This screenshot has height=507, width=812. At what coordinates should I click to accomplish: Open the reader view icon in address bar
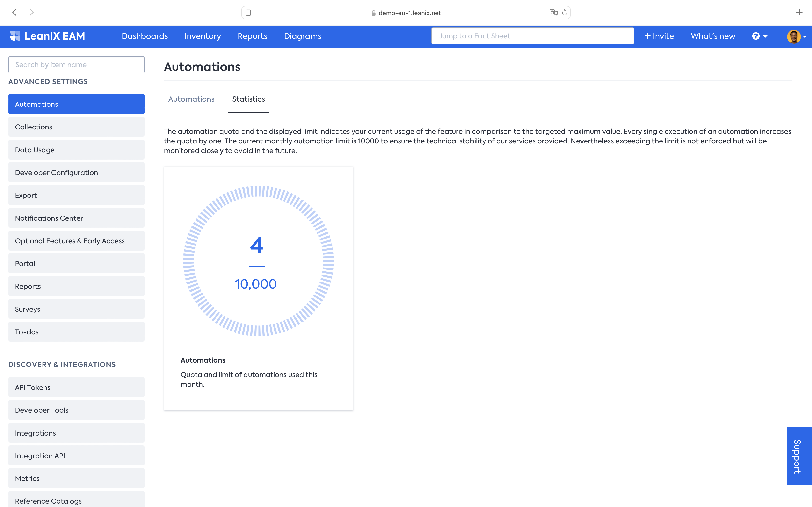pos(248,13)
